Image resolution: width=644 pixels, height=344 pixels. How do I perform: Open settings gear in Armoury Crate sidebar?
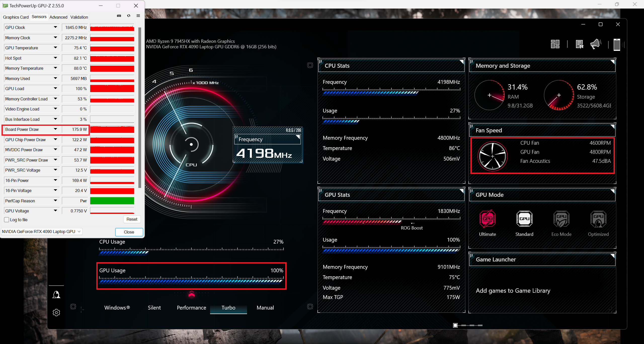[56, 313]
